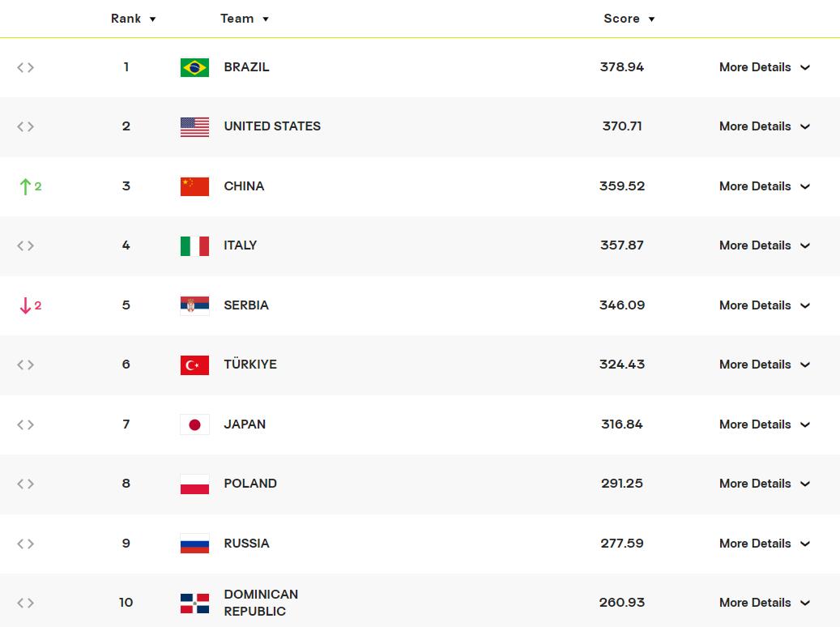Image resolution: width=840 pixels, height=627 pixels.
Task: Click the China flag icon
Action: coord(194,186)
